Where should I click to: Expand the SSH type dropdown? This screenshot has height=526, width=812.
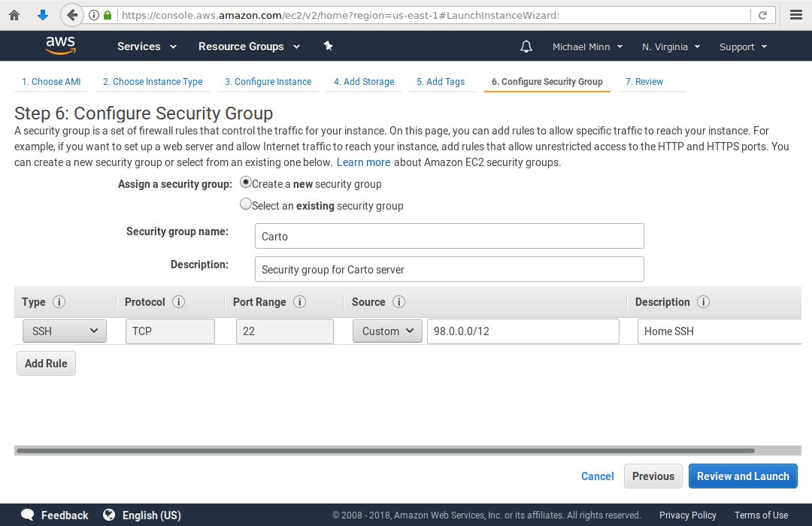65,331
